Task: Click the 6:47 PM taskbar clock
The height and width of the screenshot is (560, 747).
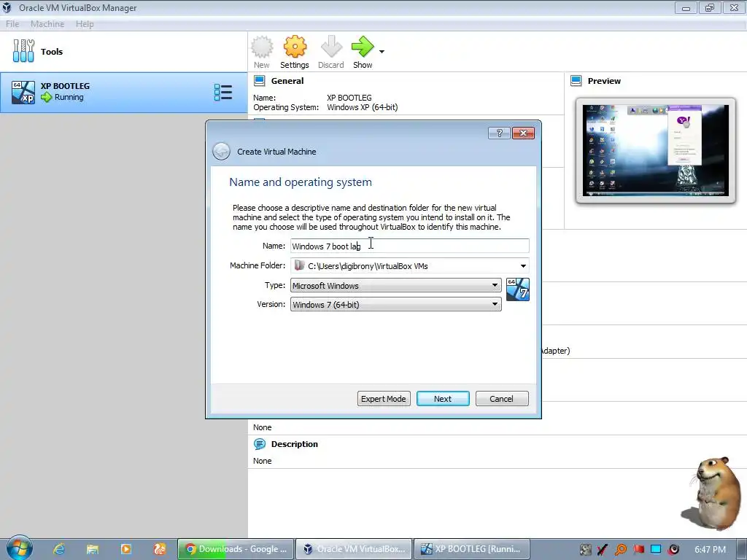Action: (x=710, y=550)
